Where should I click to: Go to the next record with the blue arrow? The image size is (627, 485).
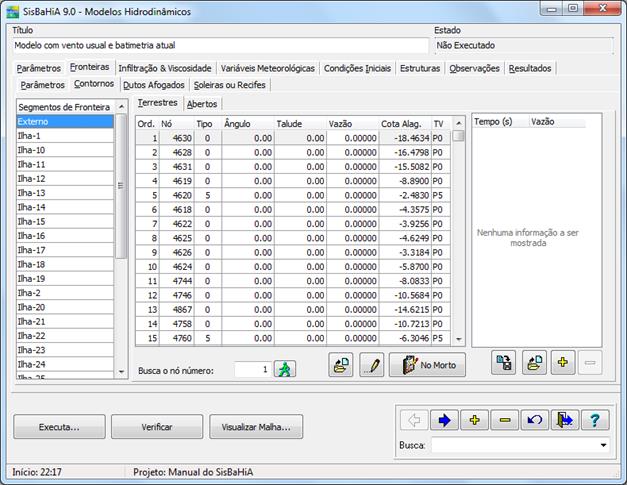coord(444,420)
